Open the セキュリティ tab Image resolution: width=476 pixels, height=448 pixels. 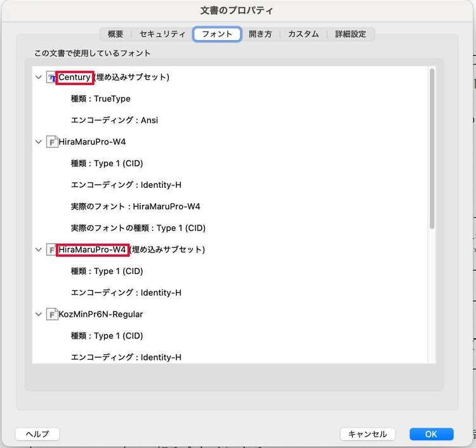[x=162, y=34]
